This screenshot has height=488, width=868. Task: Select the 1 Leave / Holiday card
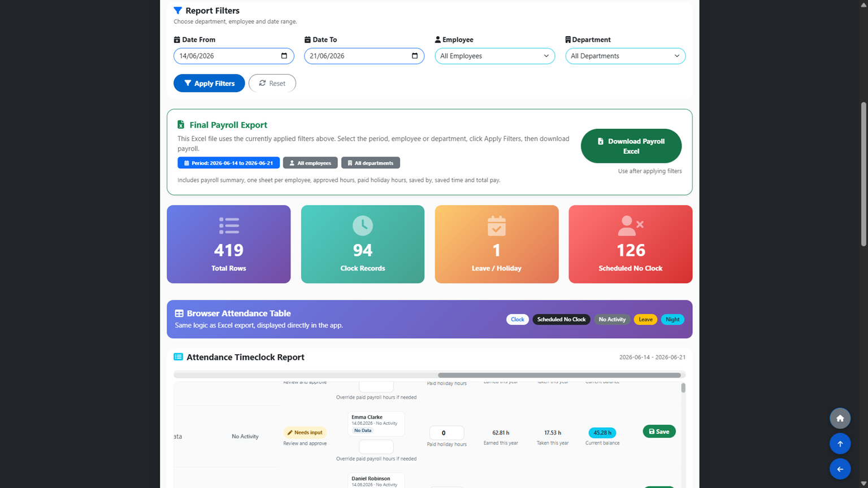pyautogui.click(x=497, y=244)
